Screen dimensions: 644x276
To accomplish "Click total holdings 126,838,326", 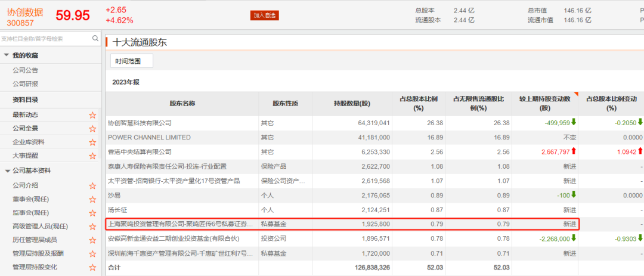I will 372,268.
